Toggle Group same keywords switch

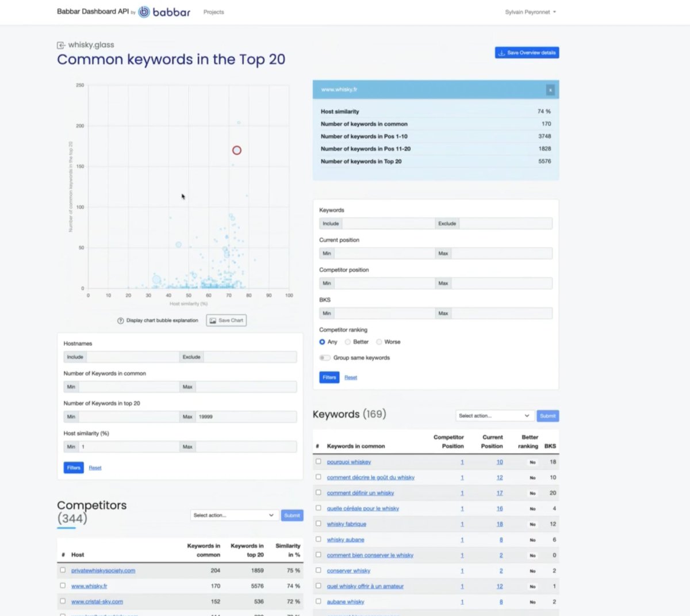coord(325,358)
